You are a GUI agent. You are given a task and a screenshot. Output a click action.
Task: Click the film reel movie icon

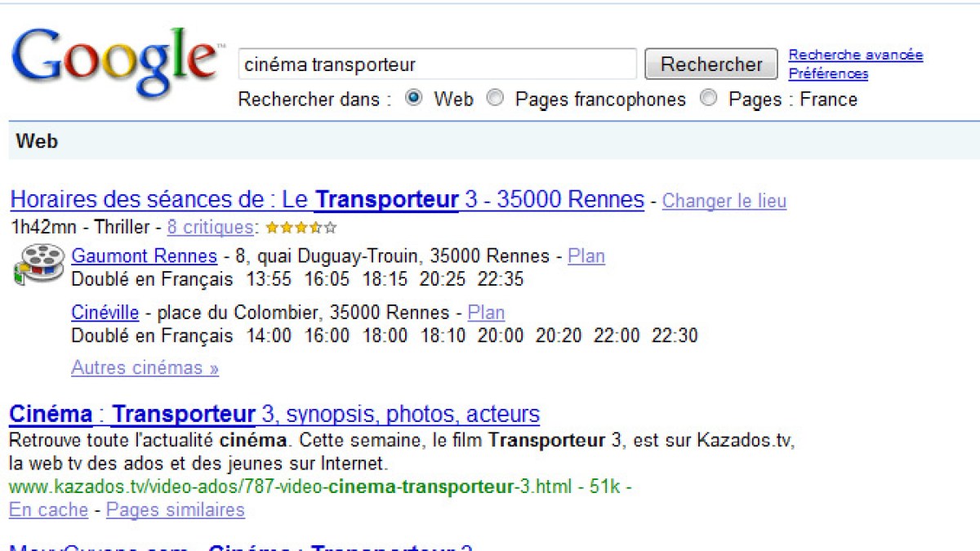click(x=38, y=265)
